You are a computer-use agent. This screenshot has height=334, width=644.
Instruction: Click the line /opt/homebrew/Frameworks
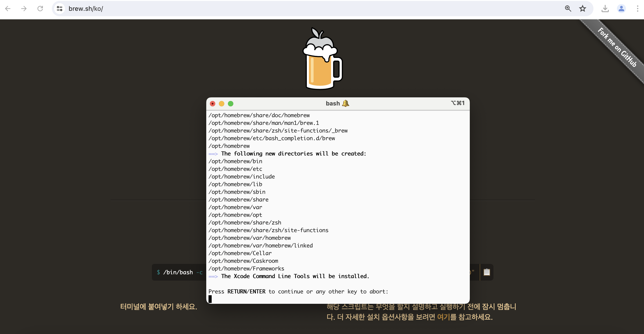click(x=246, y=269)
